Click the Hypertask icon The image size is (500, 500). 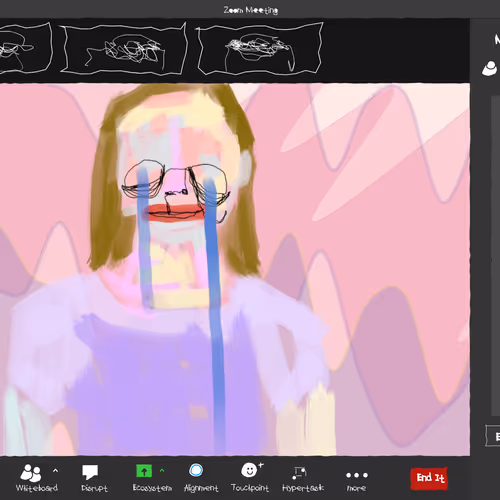tap(299, 473)
